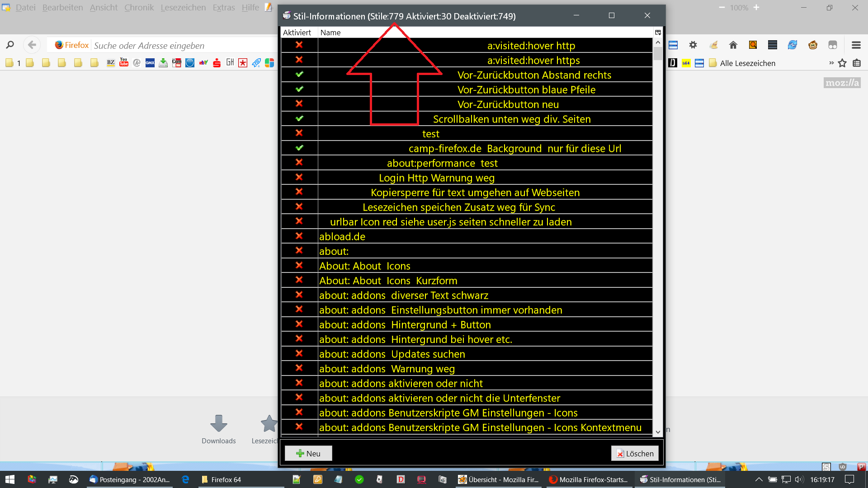
Task: Click the gear settings toolbar icon
Action: pyautogui.click(x=693, y=45)
